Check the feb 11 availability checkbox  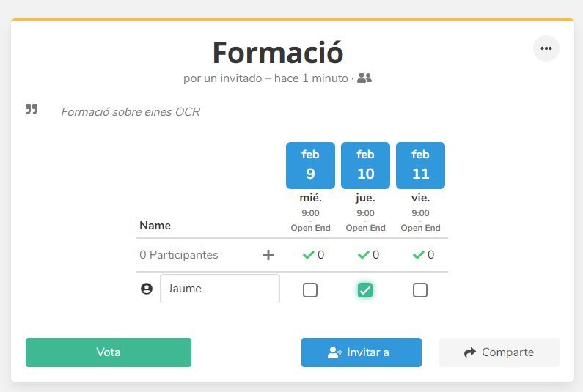pos(420,290)
